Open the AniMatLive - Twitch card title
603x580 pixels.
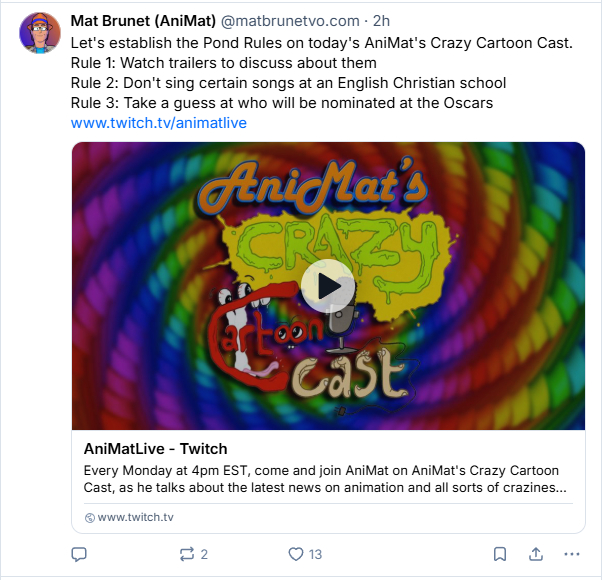[156, 449]
